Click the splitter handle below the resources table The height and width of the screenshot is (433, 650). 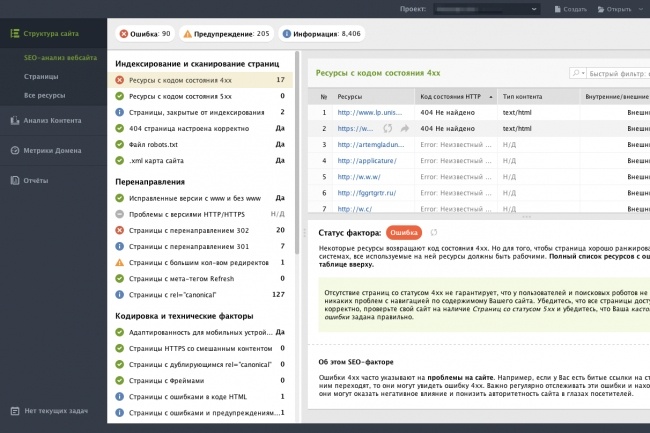coord(526,217)
